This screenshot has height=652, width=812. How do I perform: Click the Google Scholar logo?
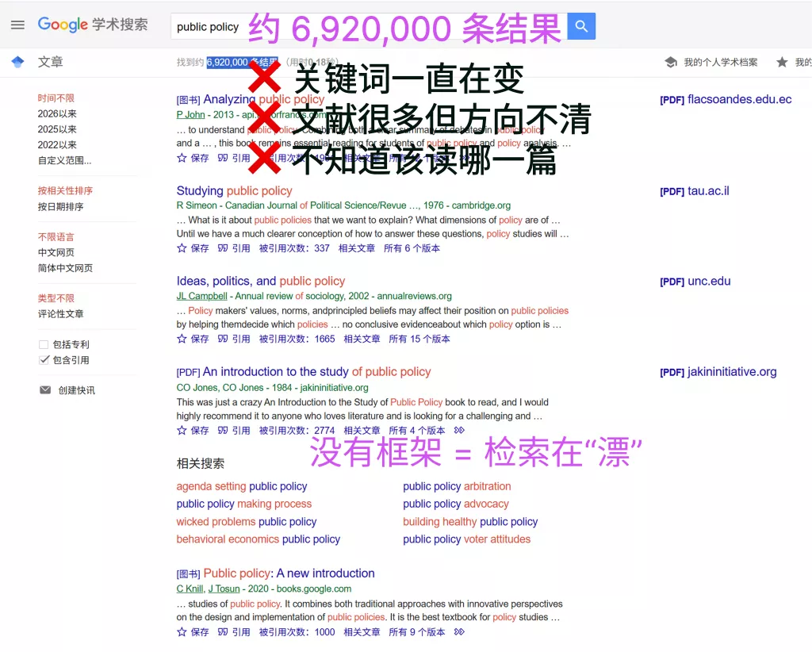63,25
